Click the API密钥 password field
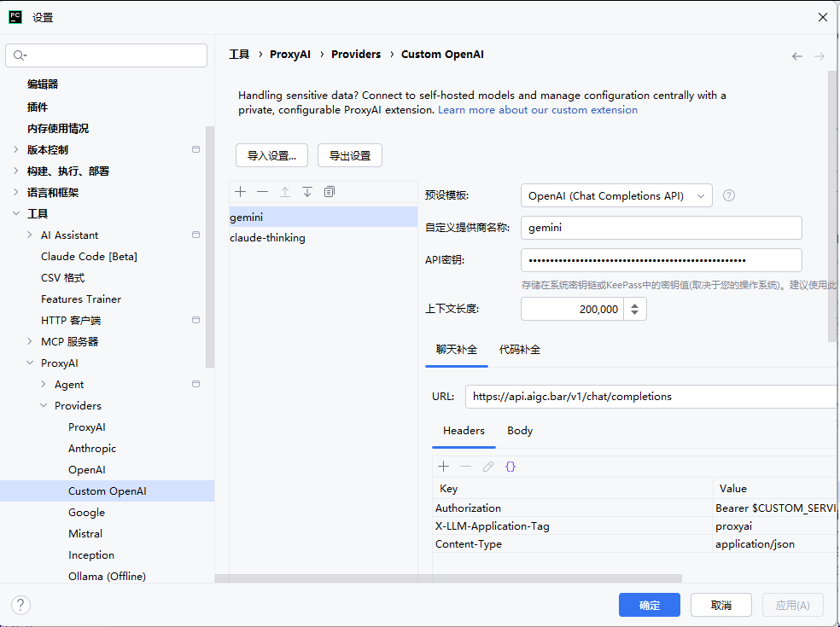This screenshot has height=627, width=840. (x=661, y=260)
